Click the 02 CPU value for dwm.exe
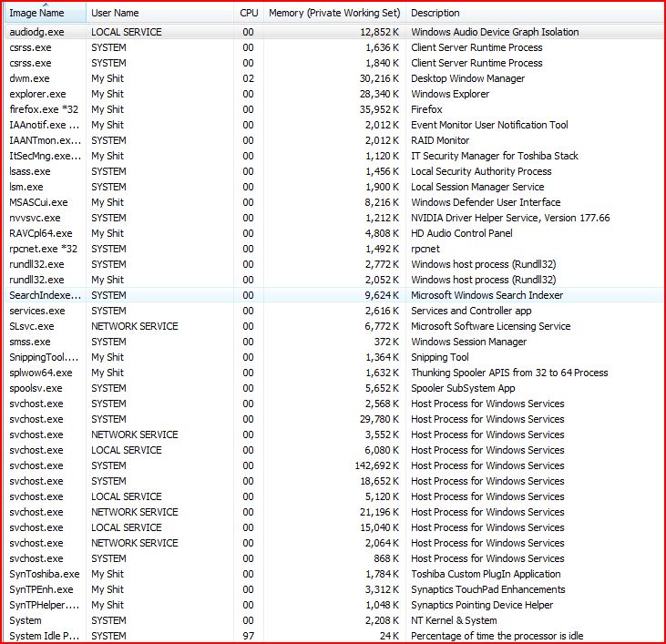 coord(249,78)
